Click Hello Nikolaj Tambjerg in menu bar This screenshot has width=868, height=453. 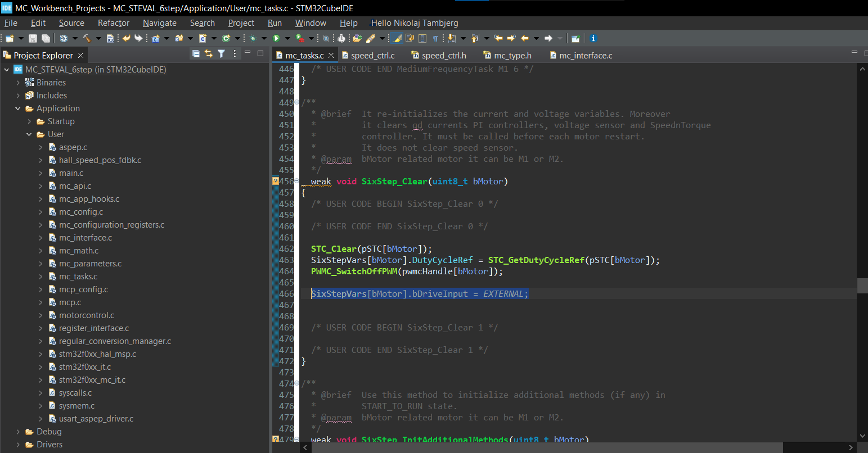click(x=415, y=23)
